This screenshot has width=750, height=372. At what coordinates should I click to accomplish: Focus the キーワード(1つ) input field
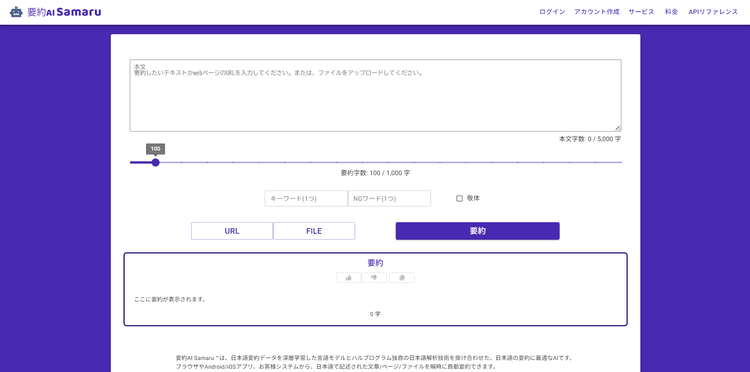[306, 198]
